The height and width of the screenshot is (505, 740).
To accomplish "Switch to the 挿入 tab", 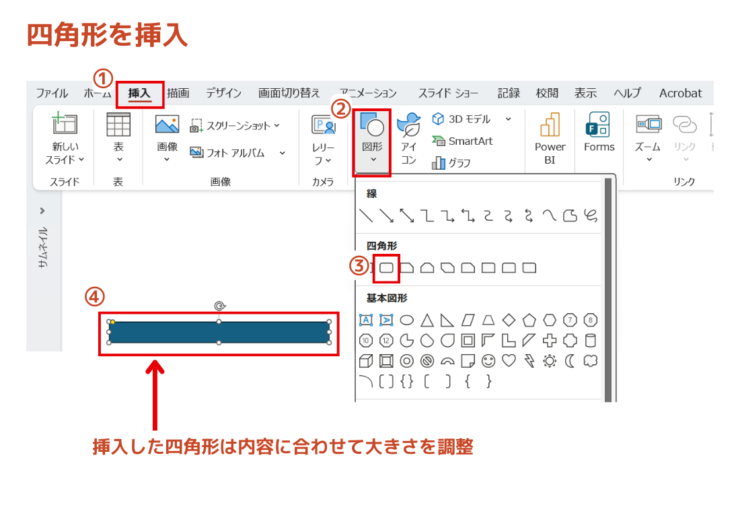I will (x=139, y=93).
